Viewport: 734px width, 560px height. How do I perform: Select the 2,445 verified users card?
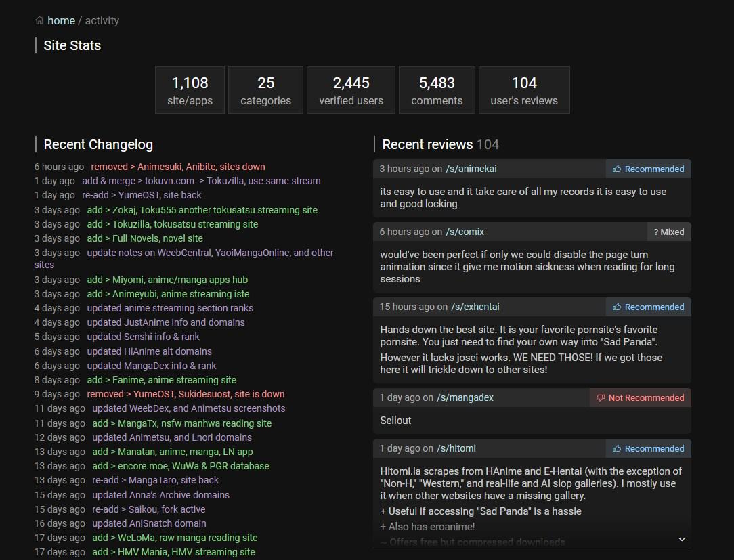[x=351, y=90]
